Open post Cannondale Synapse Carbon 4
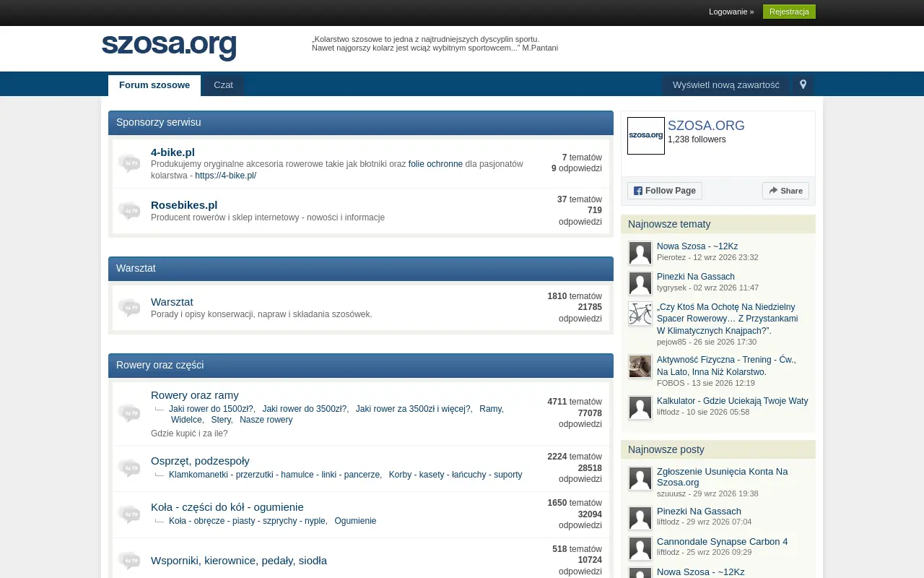This screenshot has width=924, height=578. coord(722,542)
